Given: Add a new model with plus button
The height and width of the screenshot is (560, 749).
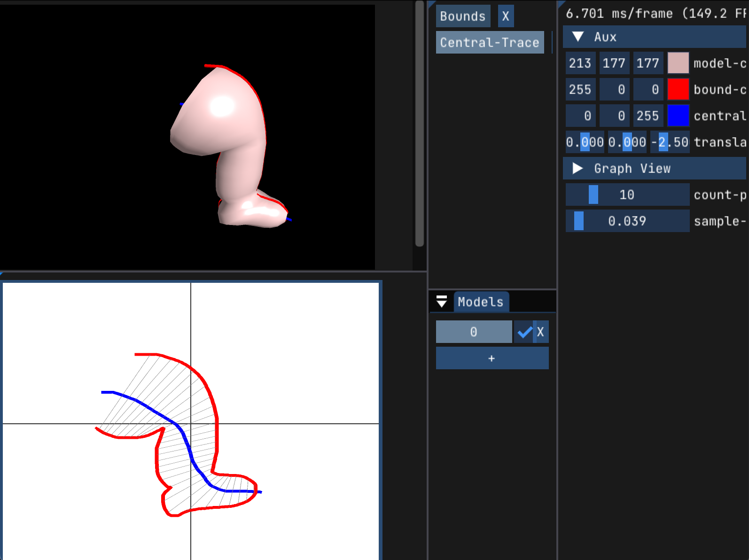Looking at the screenshot, I should [x=492, y=358].
